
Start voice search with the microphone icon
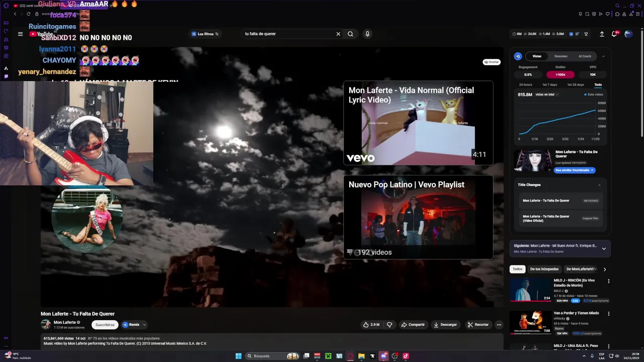tap(367, 34)
